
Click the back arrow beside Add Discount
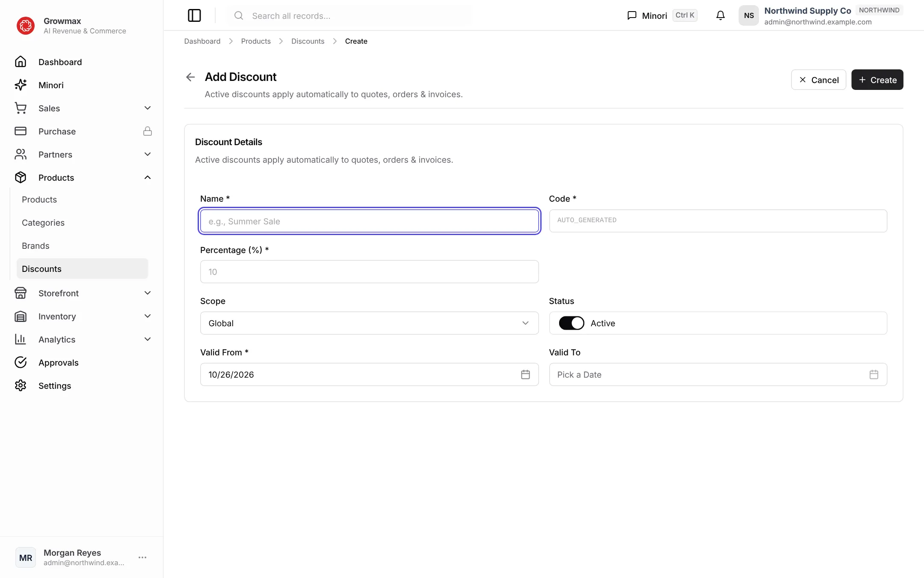[190, 77]
